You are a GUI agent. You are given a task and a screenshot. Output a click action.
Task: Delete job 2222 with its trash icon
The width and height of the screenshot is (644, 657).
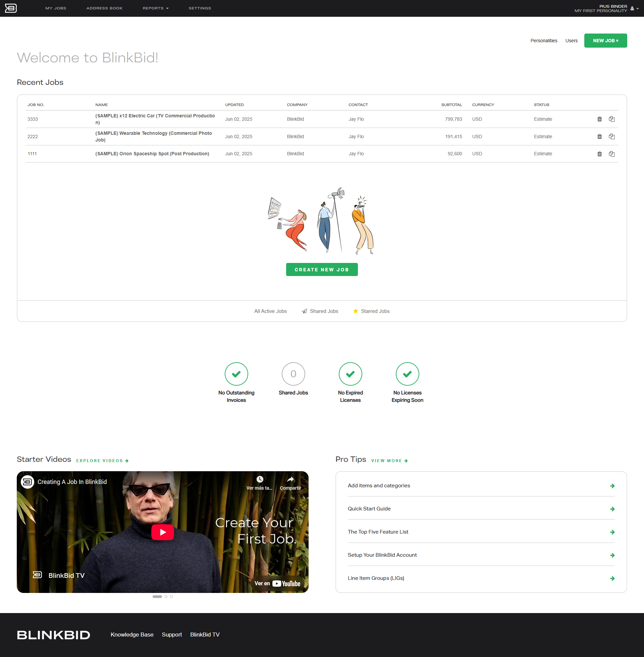pyautogui.click(x=599, y=136)
